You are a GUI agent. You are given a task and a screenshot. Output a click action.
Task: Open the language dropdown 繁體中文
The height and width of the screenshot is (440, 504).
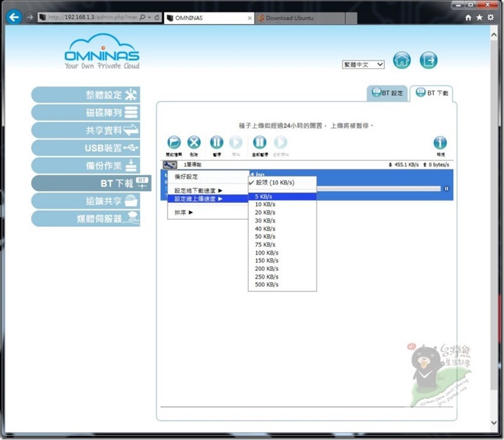click(363, 65)
